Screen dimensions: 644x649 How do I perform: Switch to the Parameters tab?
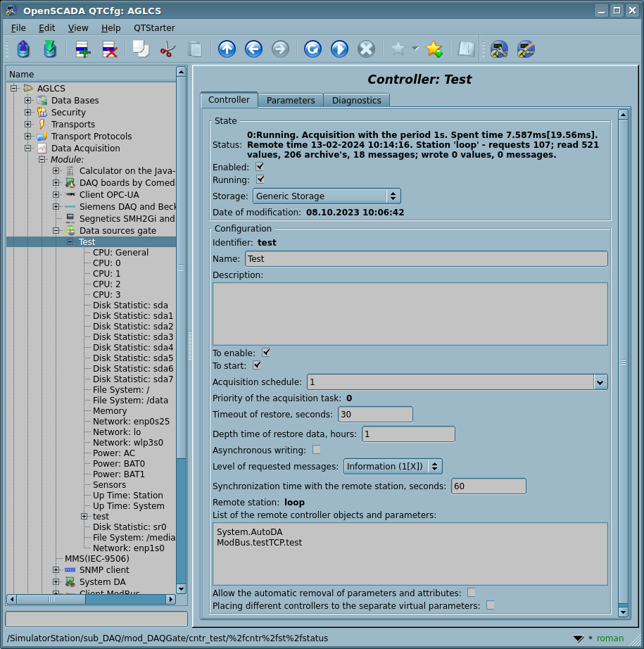[x=291, y=100]
